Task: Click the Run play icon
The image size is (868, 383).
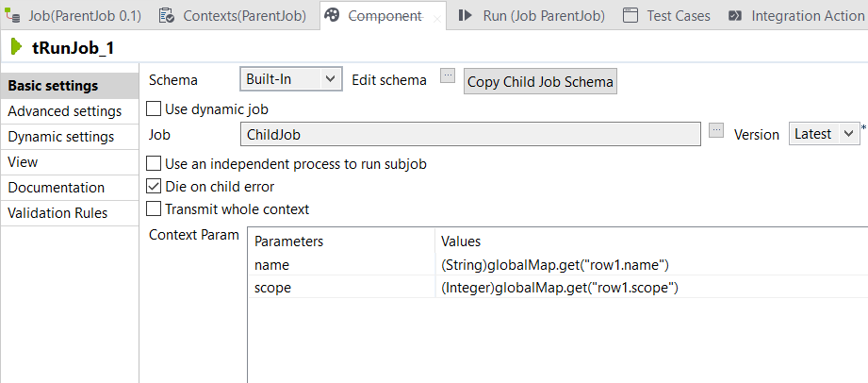Action: [x=467, y=16]
